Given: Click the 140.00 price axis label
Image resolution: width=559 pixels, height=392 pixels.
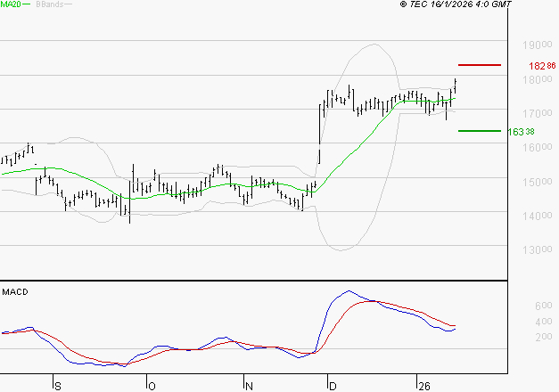Looking at the screenshot, I should (x=538, y=216).
